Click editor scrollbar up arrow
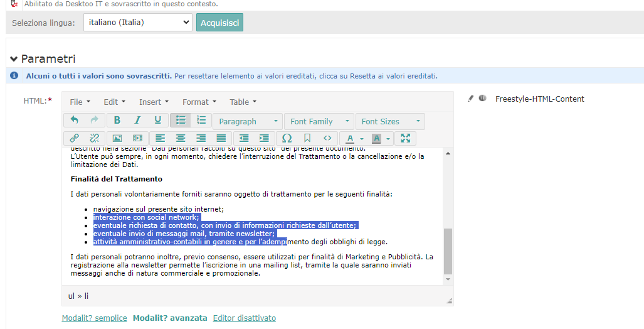 (448, 153)
